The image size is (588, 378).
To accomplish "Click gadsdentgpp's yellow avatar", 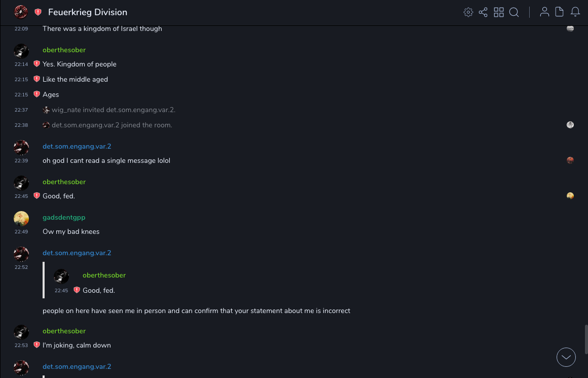I will click(21, 218).
